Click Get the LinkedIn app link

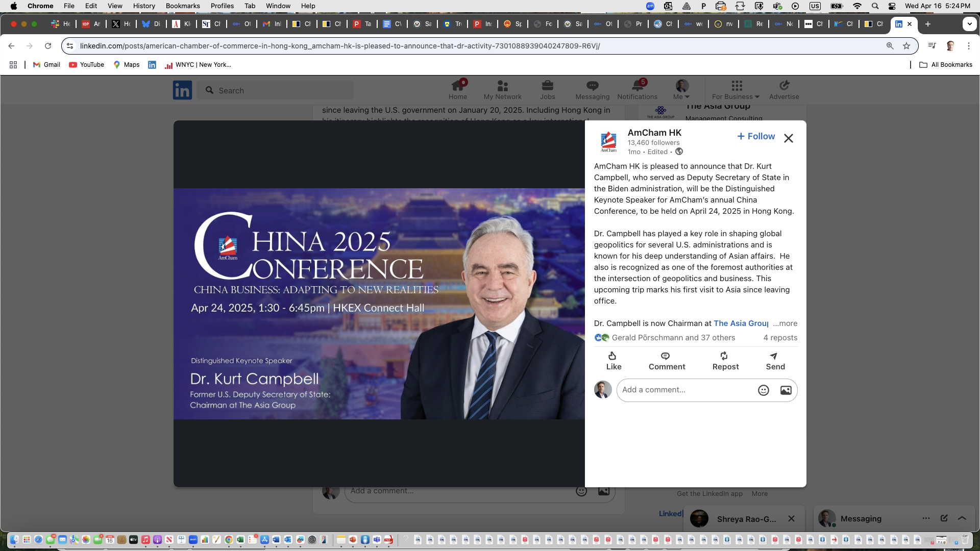[x=709, y=494]
